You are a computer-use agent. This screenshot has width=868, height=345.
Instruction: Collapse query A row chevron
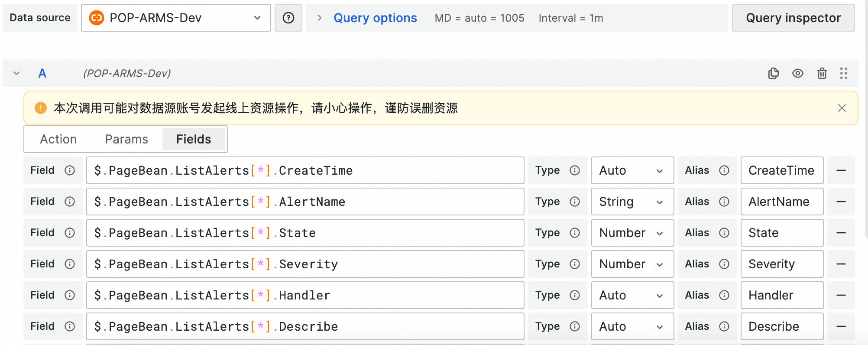(16, 73)
